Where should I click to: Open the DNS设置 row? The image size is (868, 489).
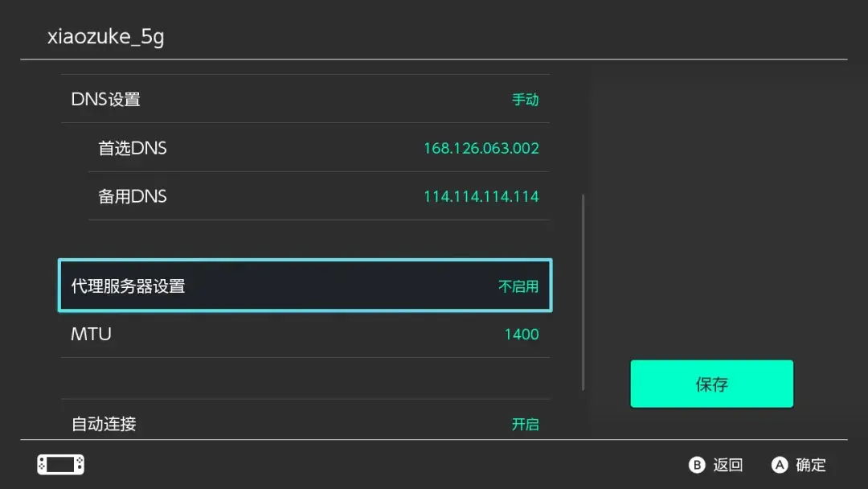[x=305, y=99]
